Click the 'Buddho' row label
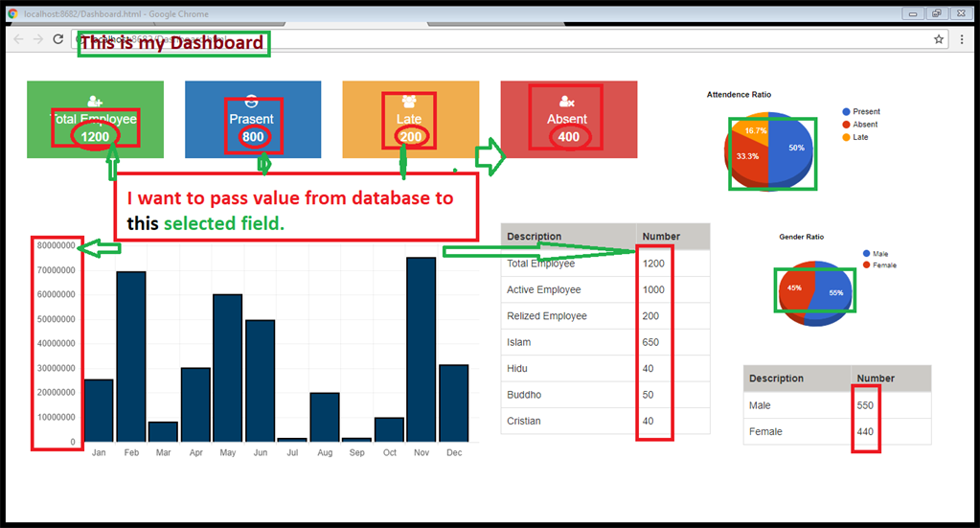 (x=524, y=395)
